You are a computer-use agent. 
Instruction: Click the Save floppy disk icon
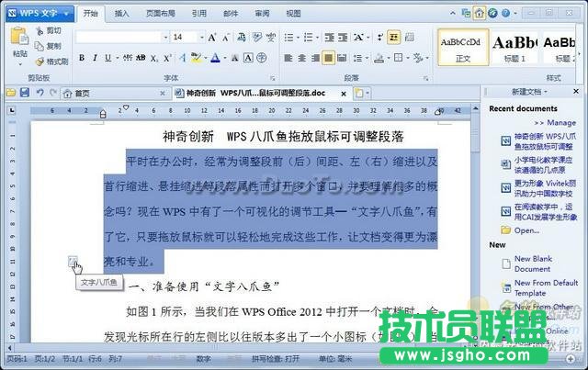25,93
